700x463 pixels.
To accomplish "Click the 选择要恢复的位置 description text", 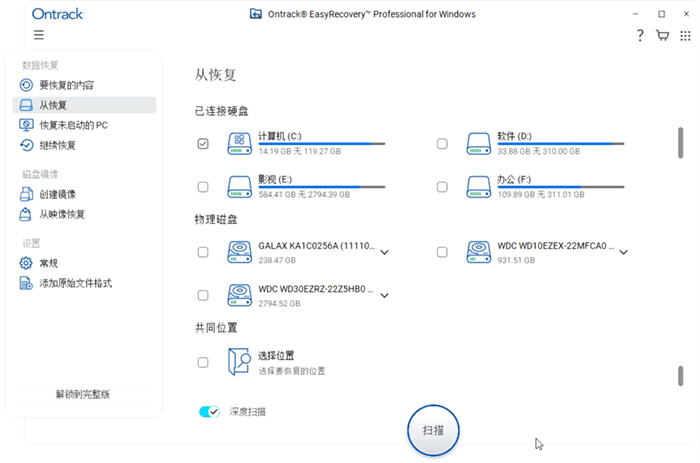I will (292, 371).
